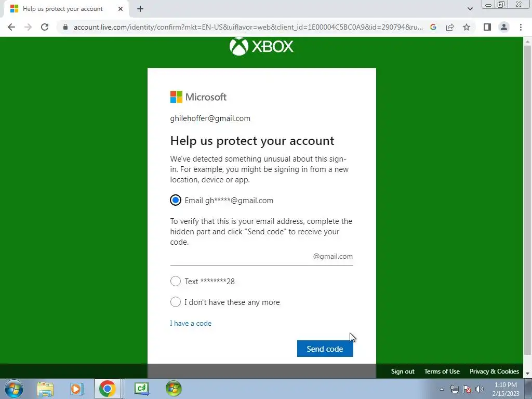
Task: Click the padlock site info icon
Action: click(x=65, y=27)
